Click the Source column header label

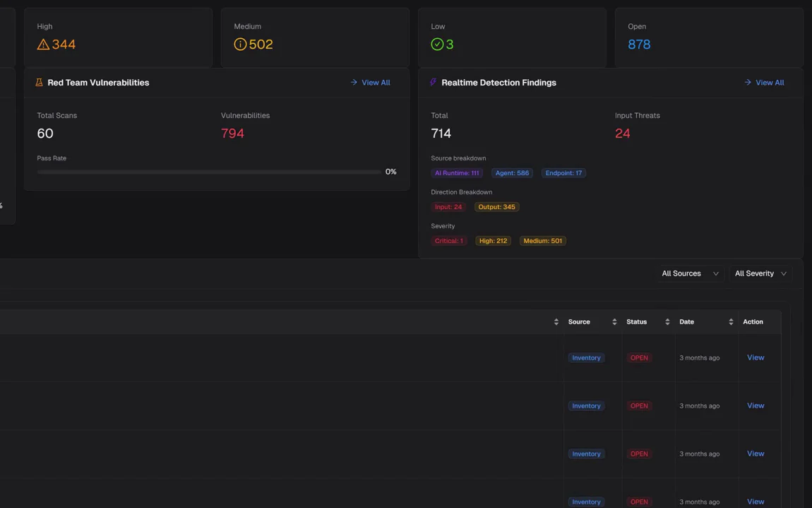[x=579, y=322]
